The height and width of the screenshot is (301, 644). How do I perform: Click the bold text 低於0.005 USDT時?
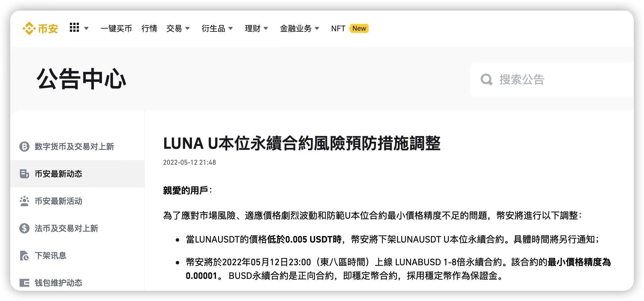(304, 239)
